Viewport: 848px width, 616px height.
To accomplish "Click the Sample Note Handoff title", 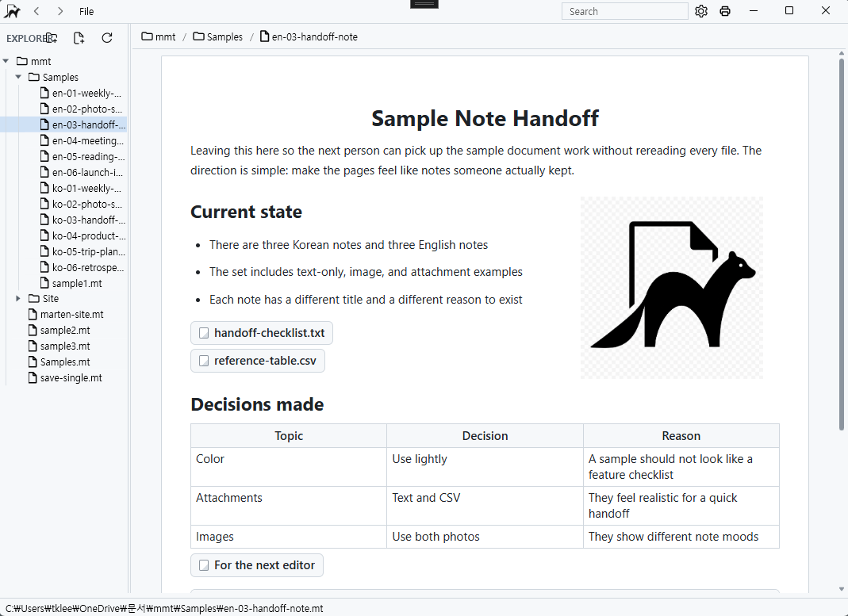I will [x=485, y=118].
